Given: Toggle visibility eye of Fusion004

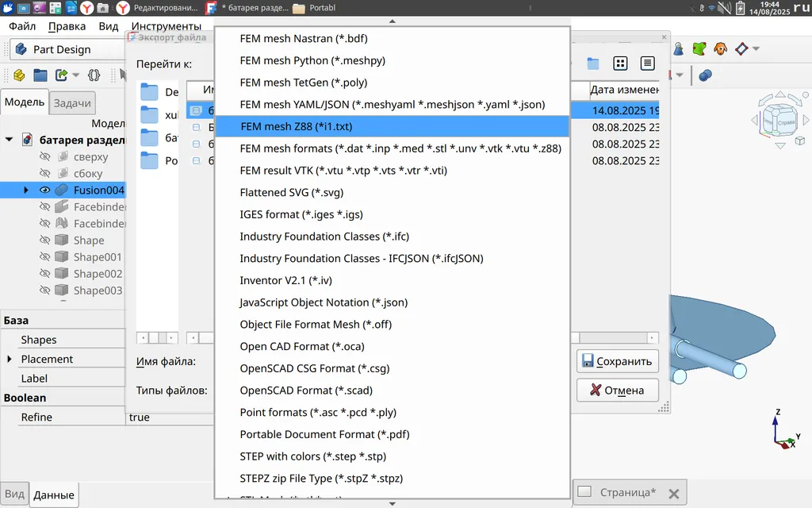Looking at the screenshot, I should [x=45, y=190].
